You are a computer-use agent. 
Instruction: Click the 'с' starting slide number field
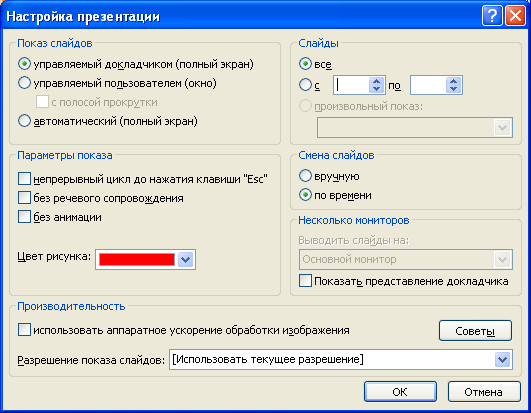[351, 85]
